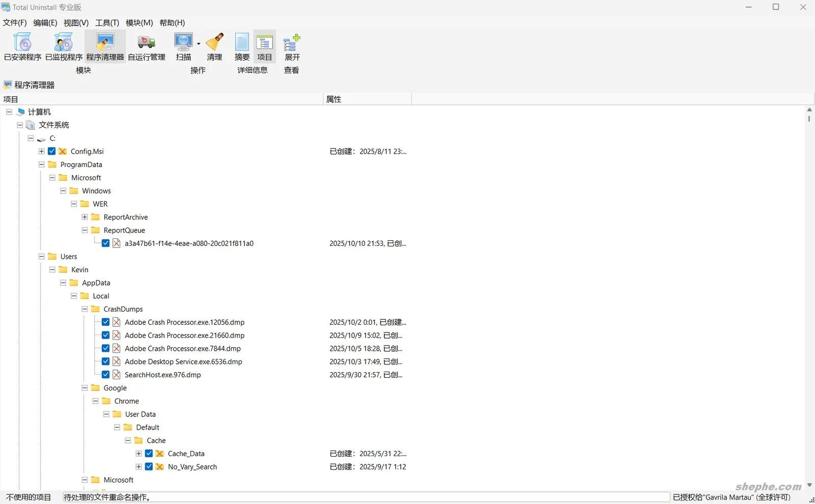Click the 项目 details toolbar button
Screen dimensions: 815x504
[264, 46]
